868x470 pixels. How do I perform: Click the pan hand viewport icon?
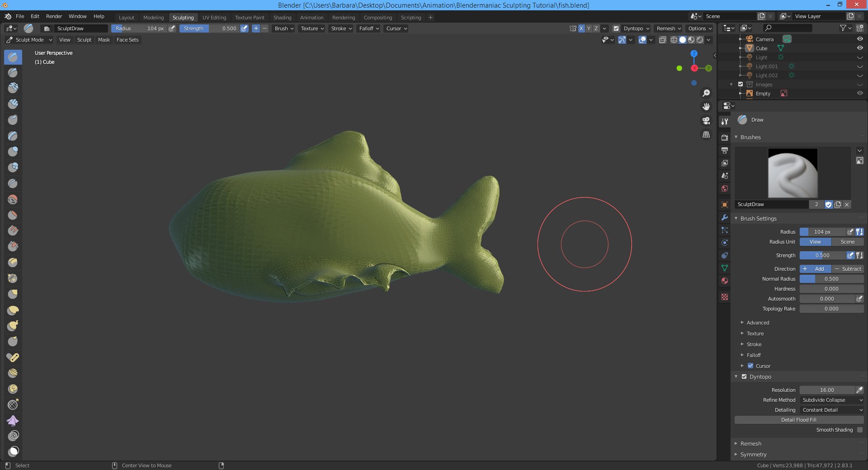706,107
